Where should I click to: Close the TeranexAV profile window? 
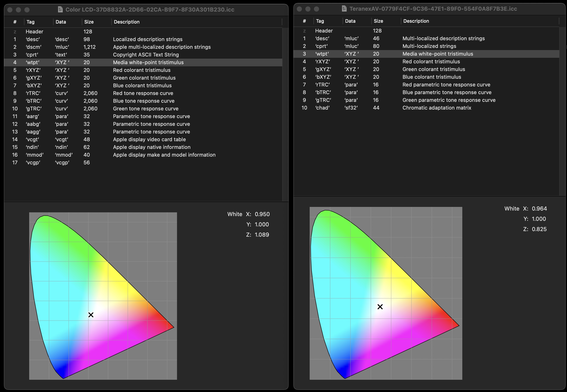tap(299, 9)
